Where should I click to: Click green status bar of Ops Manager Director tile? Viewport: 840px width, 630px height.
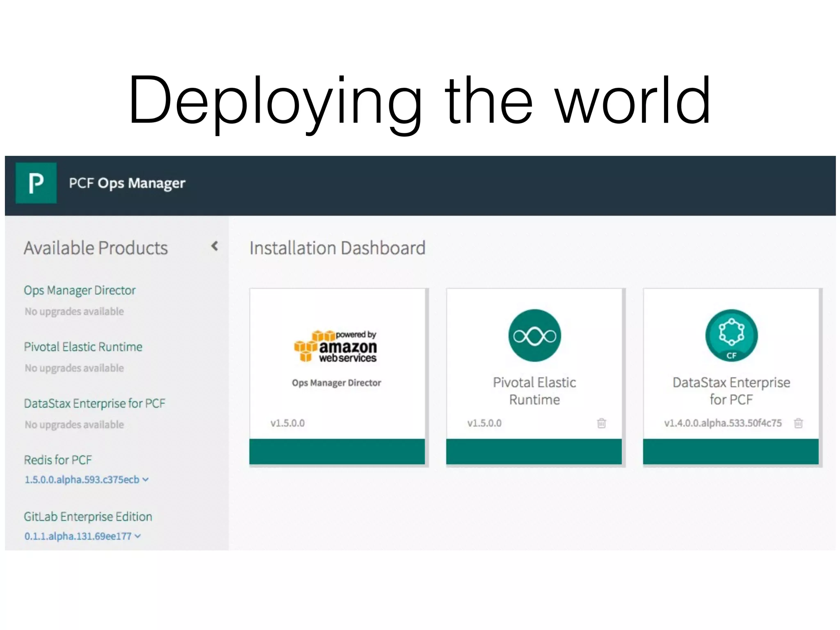[x=337, y=452]
